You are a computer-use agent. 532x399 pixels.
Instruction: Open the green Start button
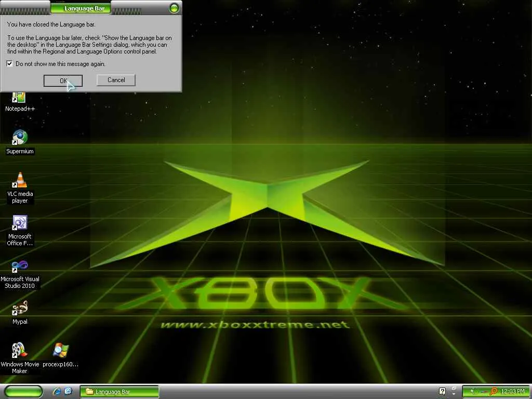tap(23, 391)
